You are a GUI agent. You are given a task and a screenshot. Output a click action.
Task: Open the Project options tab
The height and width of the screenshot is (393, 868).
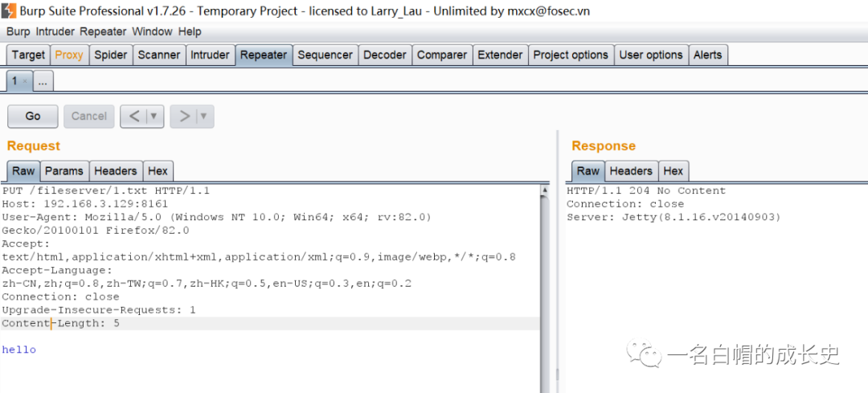[x=571, y=55]
